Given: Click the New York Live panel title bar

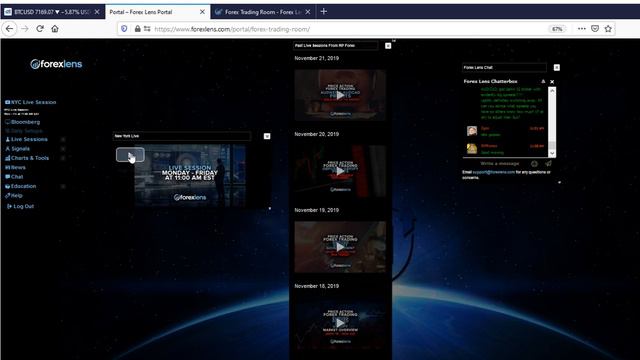Looking at the screenshot, I should coord(182,136).
